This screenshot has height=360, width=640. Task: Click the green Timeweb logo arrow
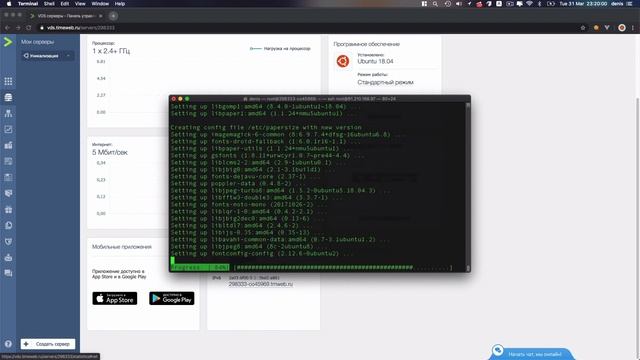coord(8,42)
